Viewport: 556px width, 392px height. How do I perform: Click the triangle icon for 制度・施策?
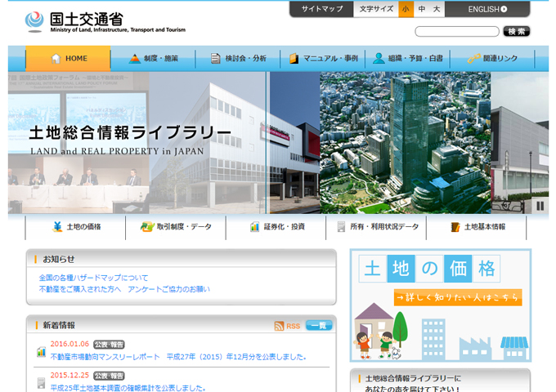(x=135, y=59)
